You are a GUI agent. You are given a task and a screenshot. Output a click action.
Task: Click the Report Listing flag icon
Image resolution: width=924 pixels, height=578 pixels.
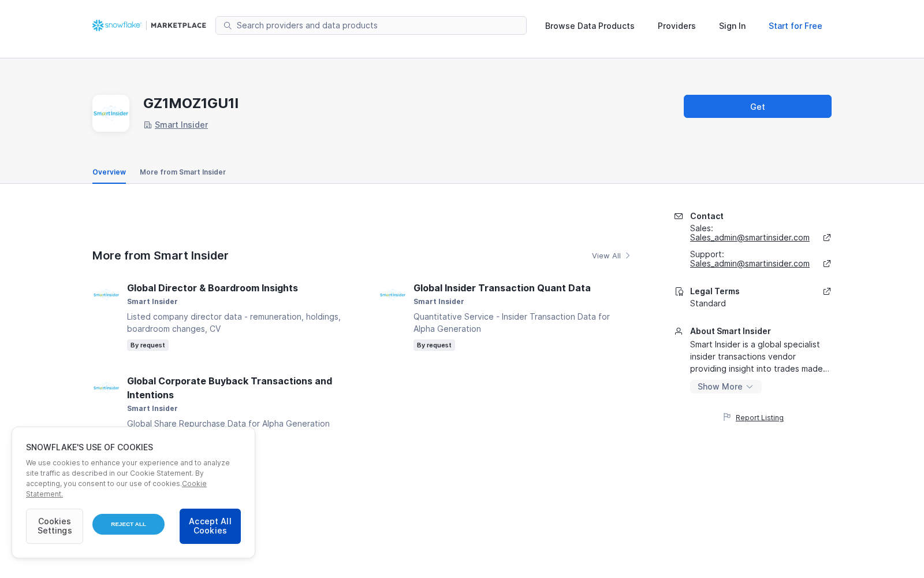tap(727, 417)
